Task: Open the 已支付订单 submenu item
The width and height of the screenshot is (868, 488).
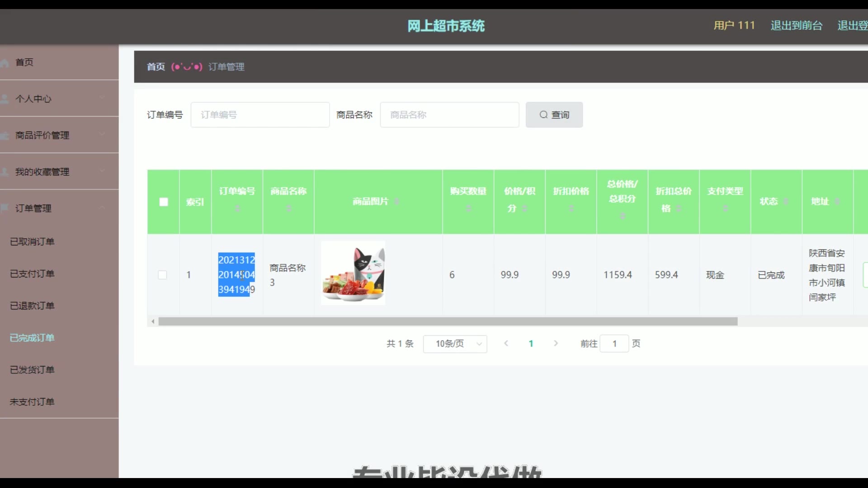Action: (x=32, y=274)
